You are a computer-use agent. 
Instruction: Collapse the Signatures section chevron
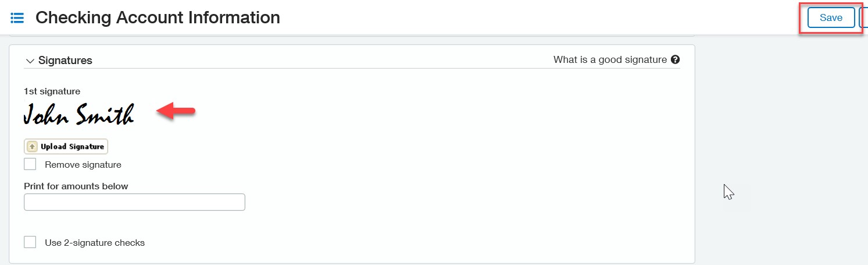[30, 61]
